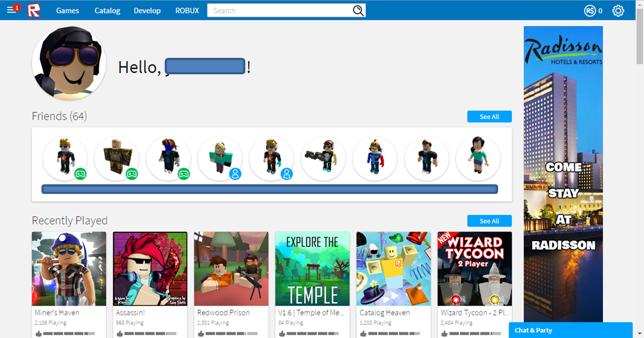Image resolution: width=644 pixels, height=338 pixels.
Task: Open Wizard Tycoon - 2 Pl... title link
Action: [x=475, y=312]
